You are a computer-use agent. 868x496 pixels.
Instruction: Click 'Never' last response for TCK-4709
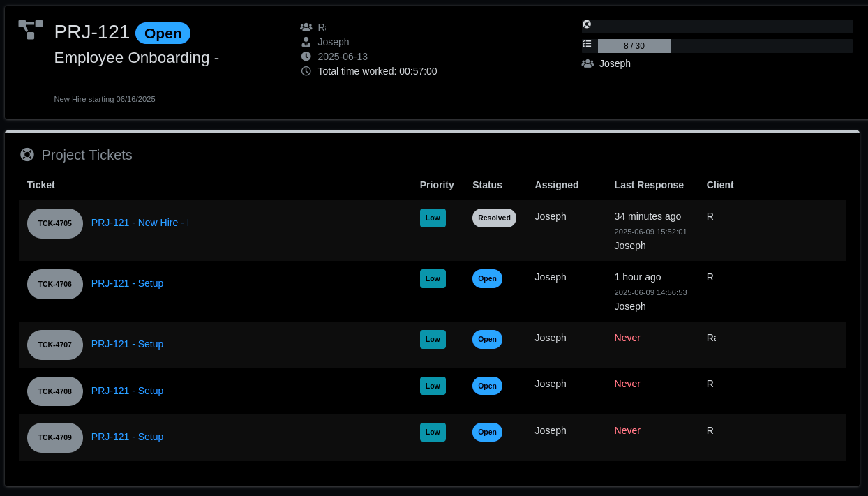click(x=627, y=430)
